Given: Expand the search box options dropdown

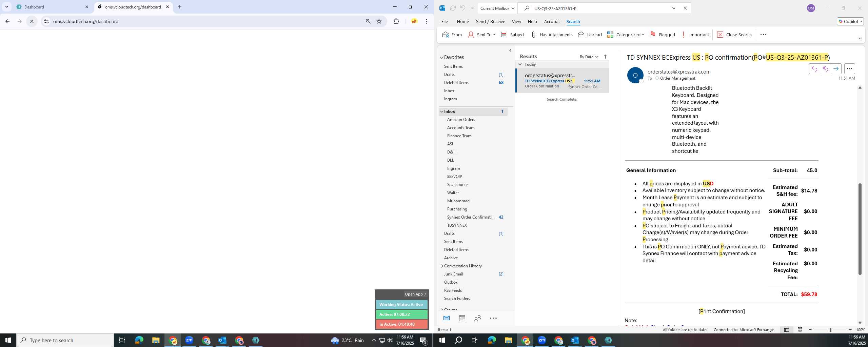Looking at the screenshot, I should click(x=674, y=8).
